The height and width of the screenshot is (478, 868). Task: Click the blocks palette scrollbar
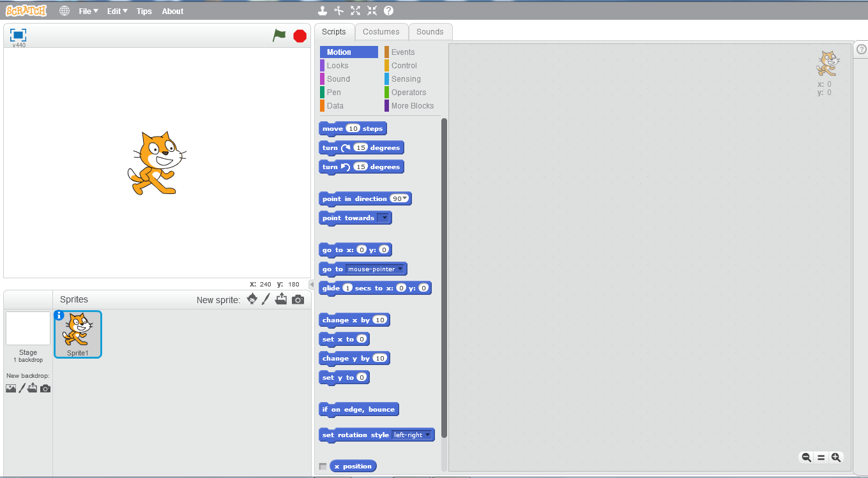444,278
